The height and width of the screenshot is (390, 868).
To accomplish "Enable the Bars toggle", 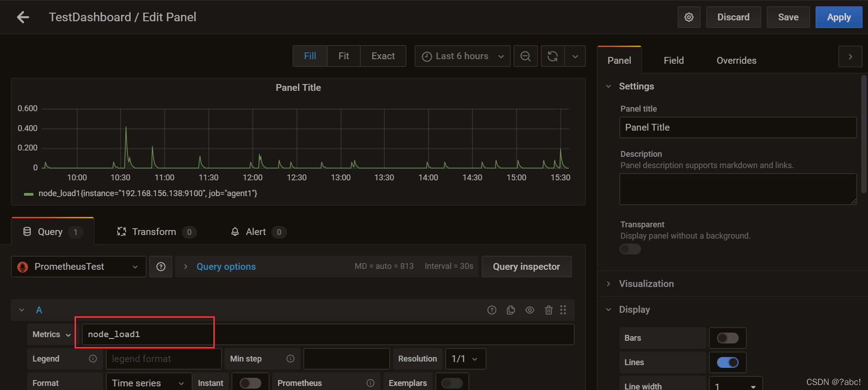I will tap(728, 338).
